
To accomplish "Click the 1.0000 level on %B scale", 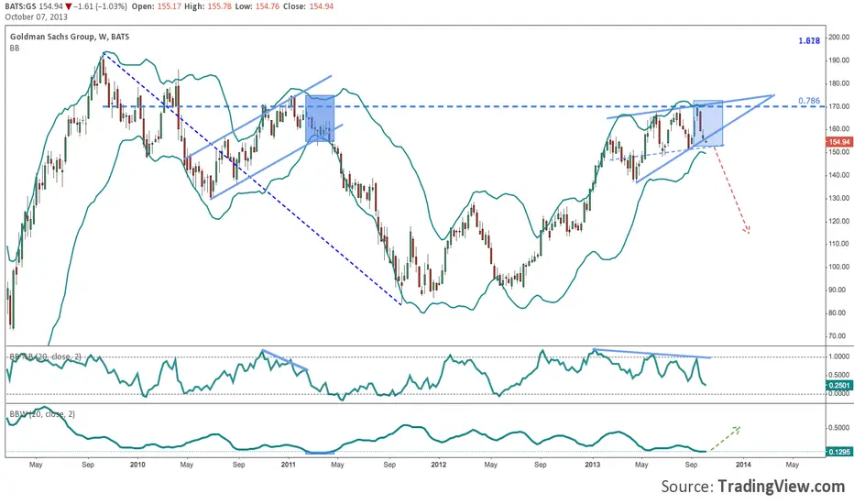I will coord(838,356).
